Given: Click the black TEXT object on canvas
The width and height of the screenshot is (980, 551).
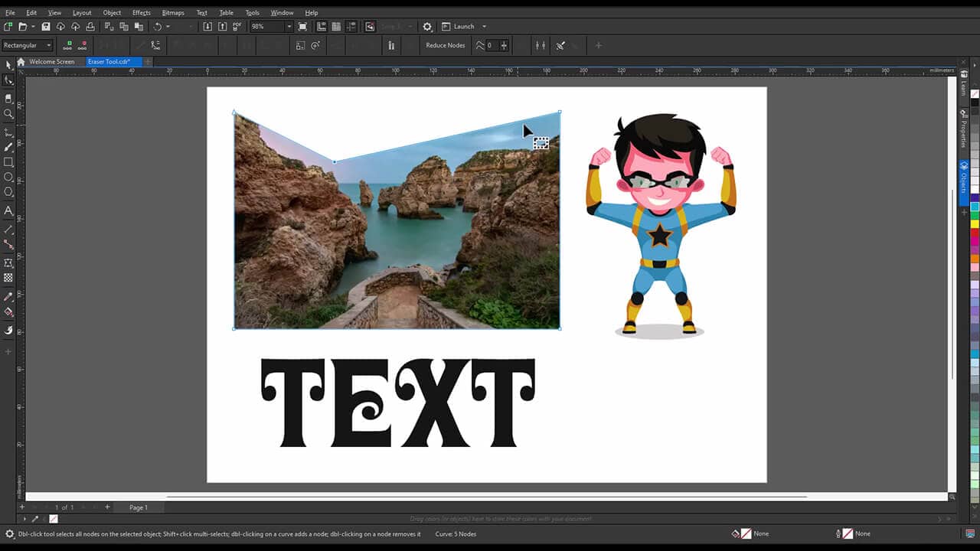Looking at the screenshot, I should pos(398,403).
